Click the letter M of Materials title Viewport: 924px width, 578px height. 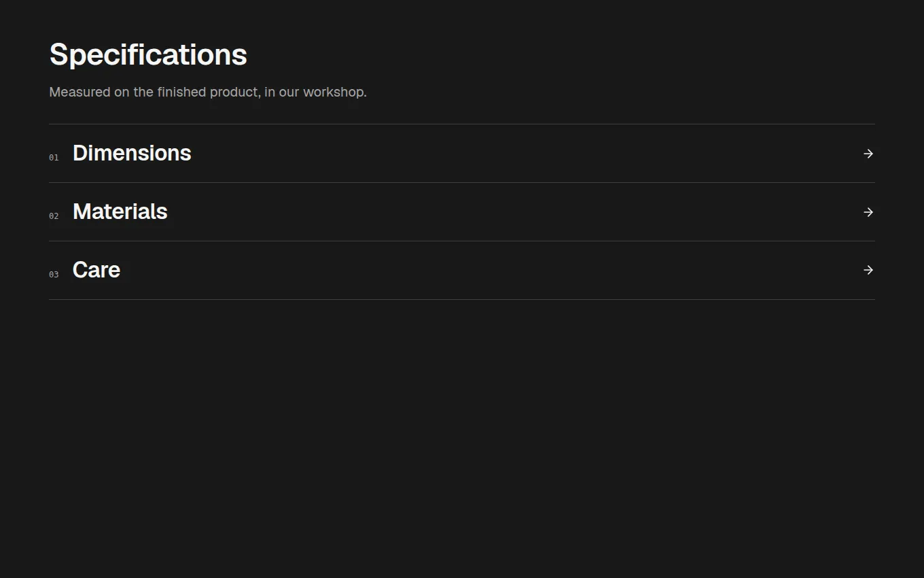[82, 211]
